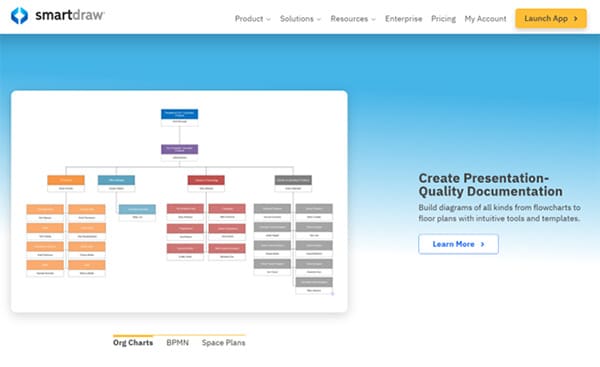Image resolution: width=600 pixels, height=367 pixels.
Task: Click the smartdraw wordmark text
Action: pyautogui.click(x=69, y=15)
